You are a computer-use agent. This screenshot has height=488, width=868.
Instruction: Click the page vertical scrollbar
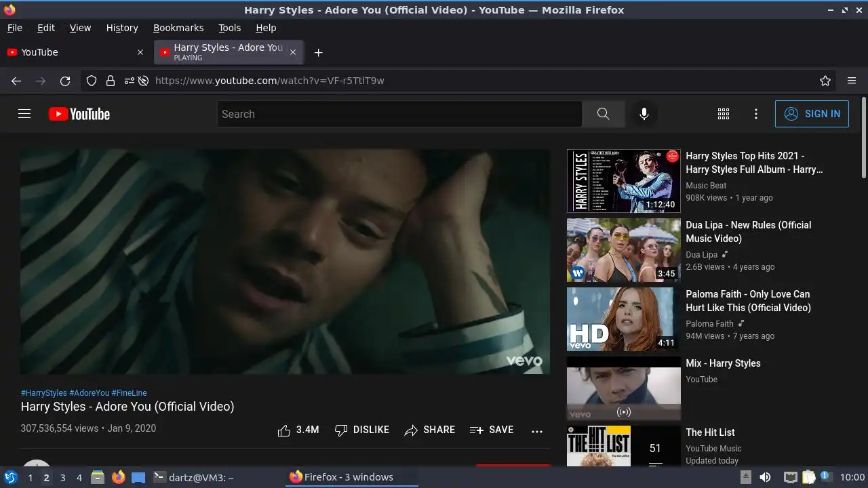click(863, 139)
